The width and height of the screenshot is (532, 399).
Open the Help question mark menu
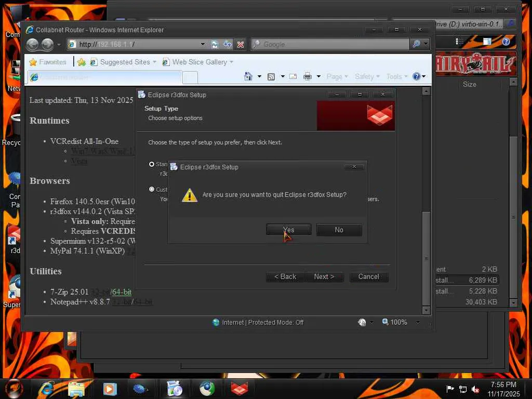[419, 77]
